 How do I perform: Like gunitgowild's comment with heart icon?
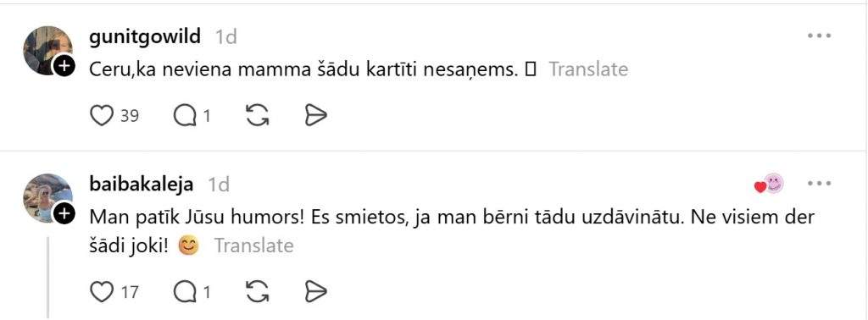[102, 115]
